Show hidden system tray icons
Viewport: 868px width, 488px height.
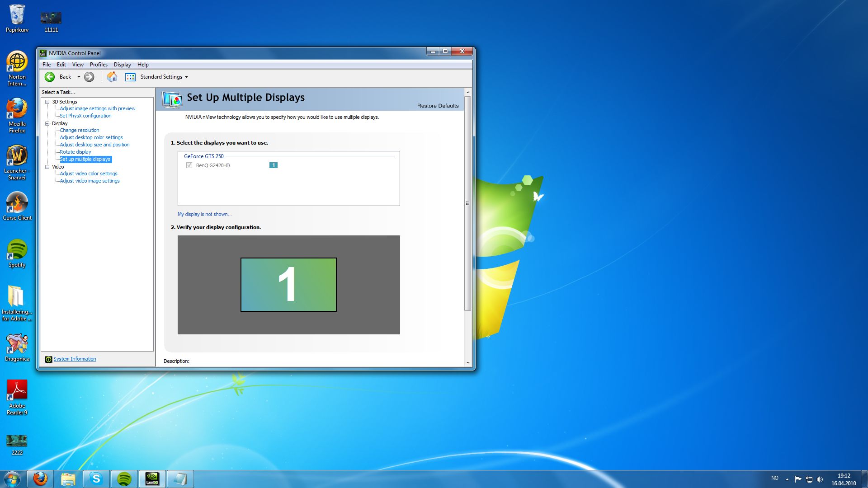787,479
